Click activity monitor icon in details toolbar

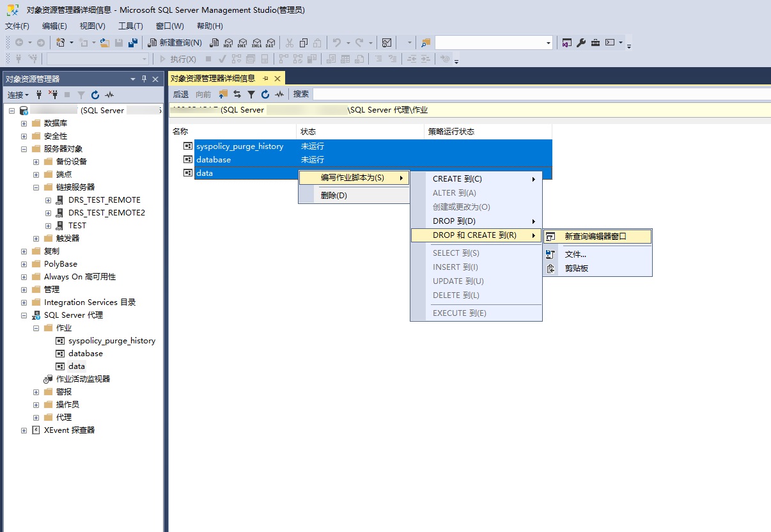[x=279, y=94]
